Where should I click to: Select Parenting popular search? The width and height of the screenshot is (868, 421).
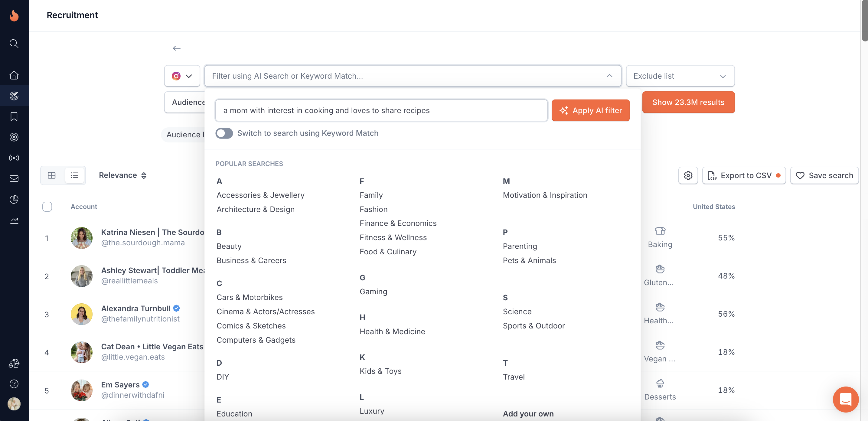(520, 246)
